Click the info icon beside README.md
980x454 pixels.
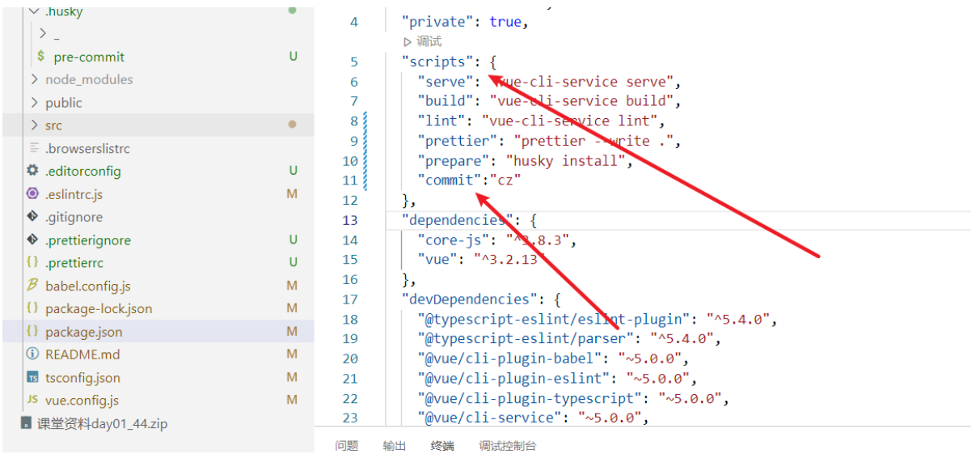point(32,354)
